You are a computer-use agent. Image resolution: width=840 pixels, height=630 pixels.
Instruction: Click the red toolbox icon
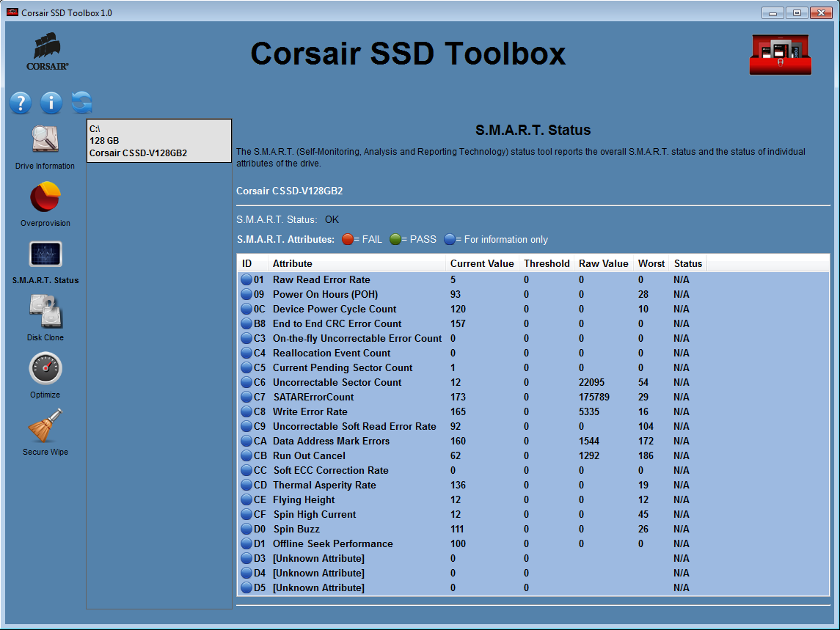click(780, 55)
